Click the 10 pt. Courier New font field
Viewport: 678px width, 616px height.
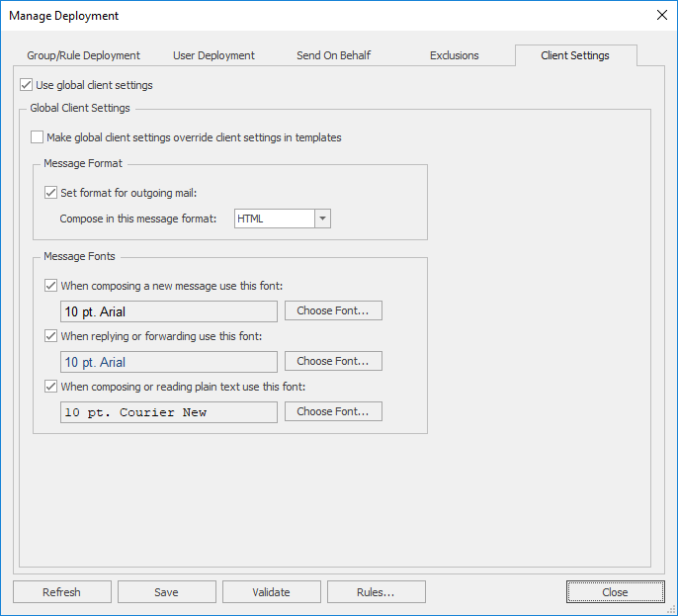coord(168,412)
